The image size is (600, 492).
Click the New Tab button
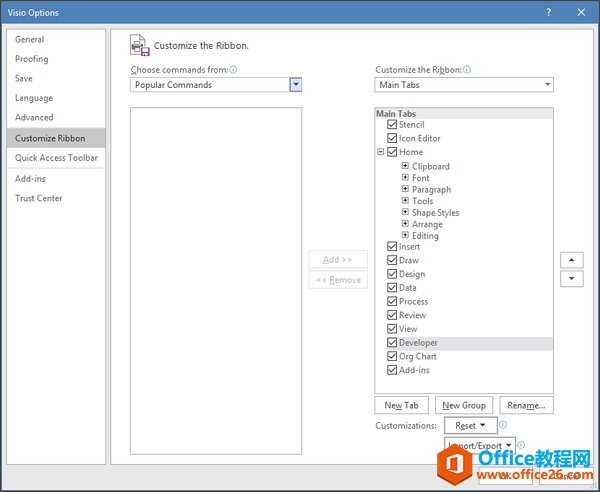tap(401, 405)
